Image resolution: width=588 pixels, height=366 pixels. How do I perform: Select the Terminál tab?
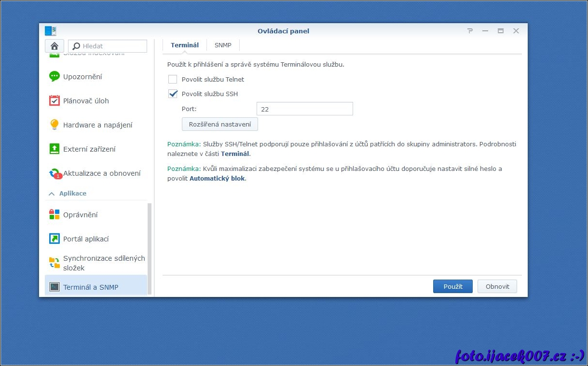tap(185, 45)
